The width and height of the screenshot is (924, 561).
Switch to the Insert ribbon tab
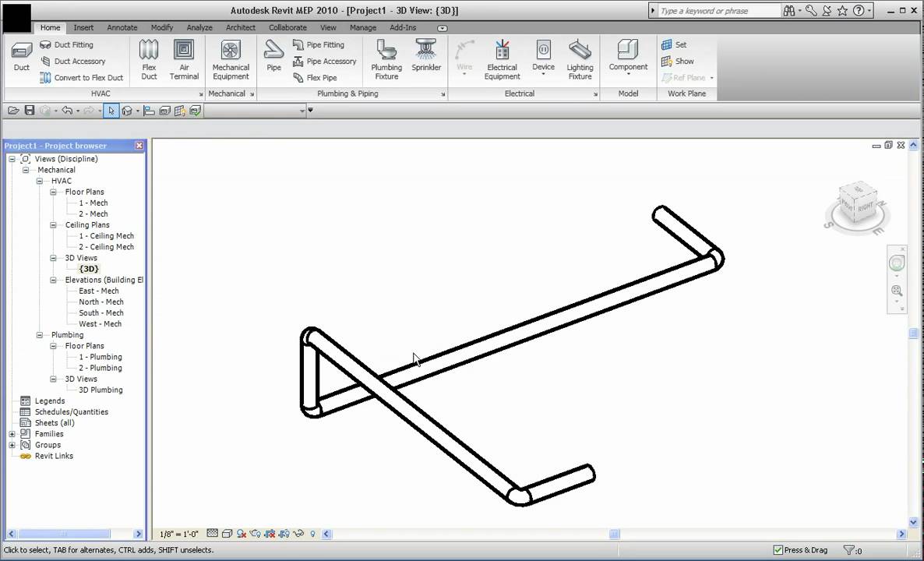point(83,27)
